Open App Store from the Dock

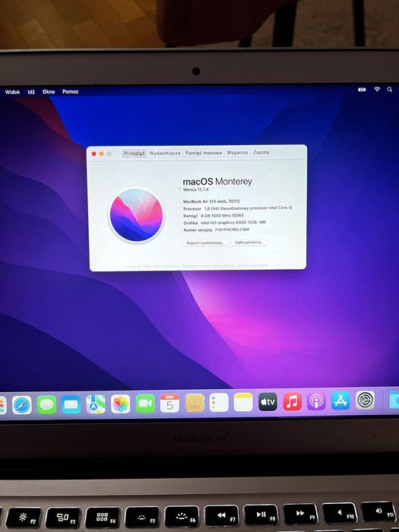click(x=340, y=401)
